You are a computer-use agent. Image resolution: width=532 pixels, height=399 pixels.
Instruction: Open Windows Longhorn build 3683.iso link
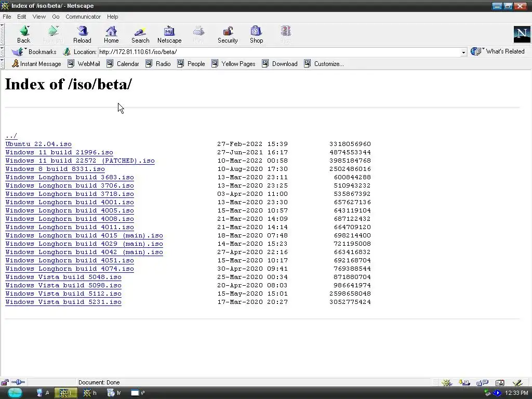click(70, 177)
